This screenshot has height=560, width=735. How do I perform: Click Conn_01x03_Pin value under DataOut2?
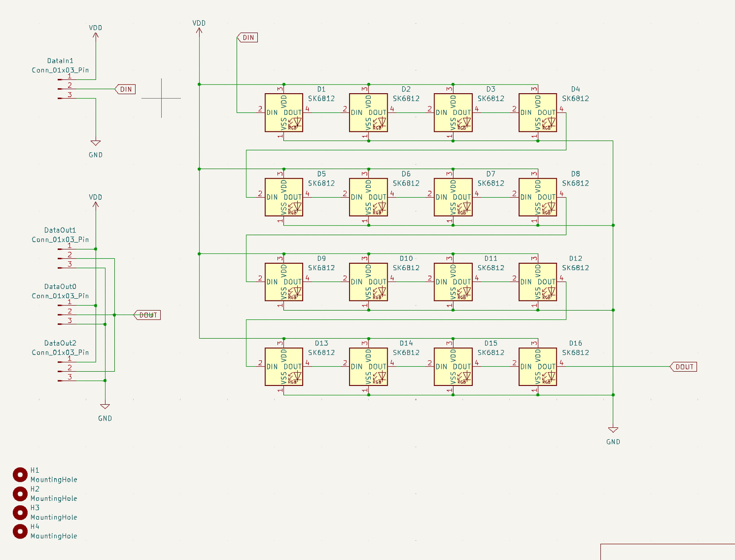tap(60, 353)
